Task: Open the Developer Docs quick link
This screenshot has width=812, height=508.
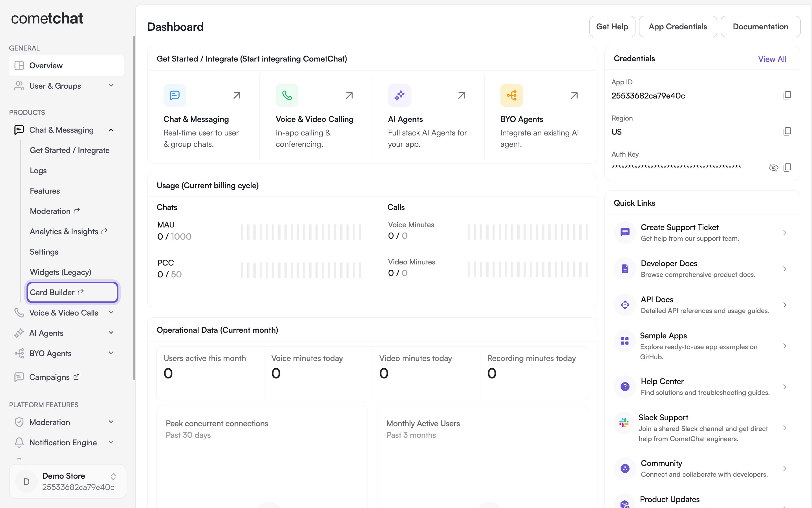Action: [701, 269]
